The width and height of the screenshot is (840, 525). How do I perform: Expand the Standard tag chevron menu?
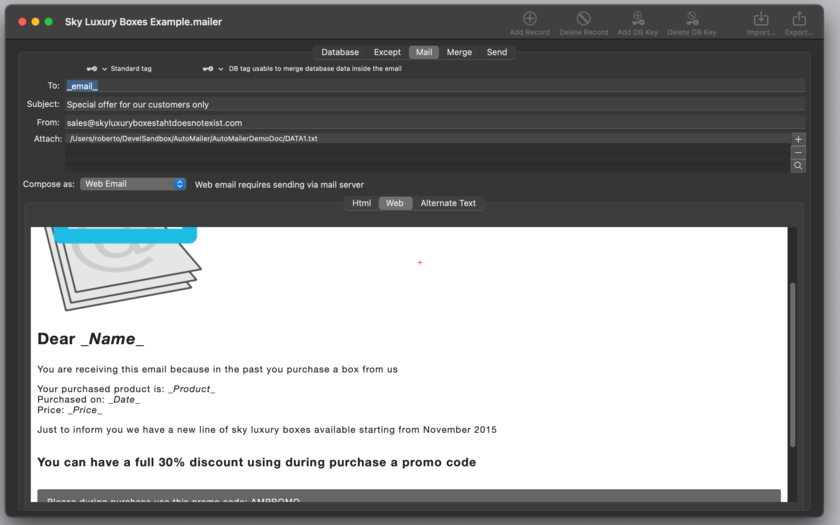click(104, 69)
